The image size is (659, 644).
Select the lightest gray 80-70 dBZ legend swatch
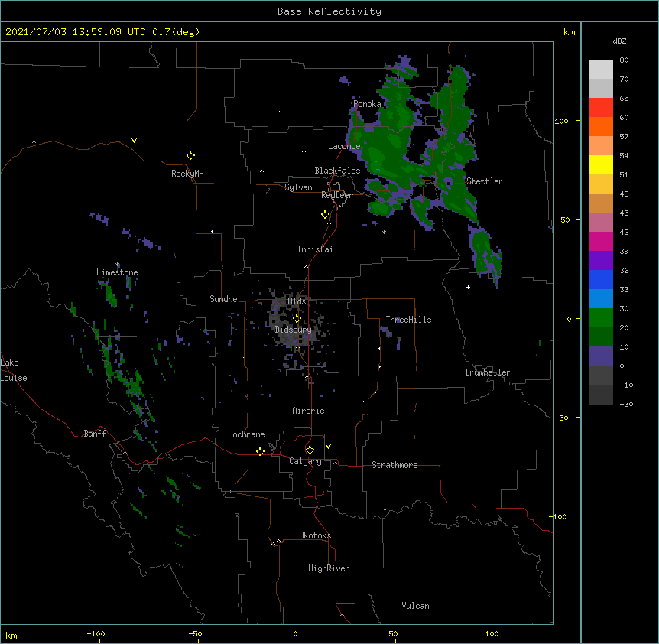pyautogui.click(x=601, y=69)
